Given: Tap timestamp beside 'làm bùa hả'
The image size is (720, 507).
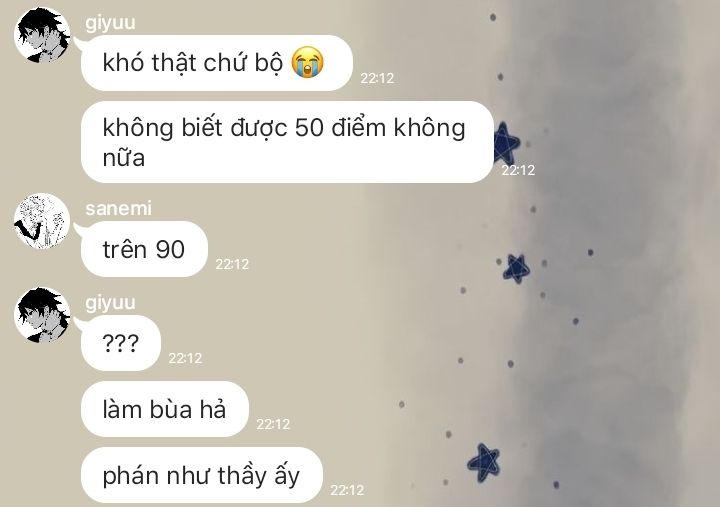Looking at the screenshot, I should 273,424.
